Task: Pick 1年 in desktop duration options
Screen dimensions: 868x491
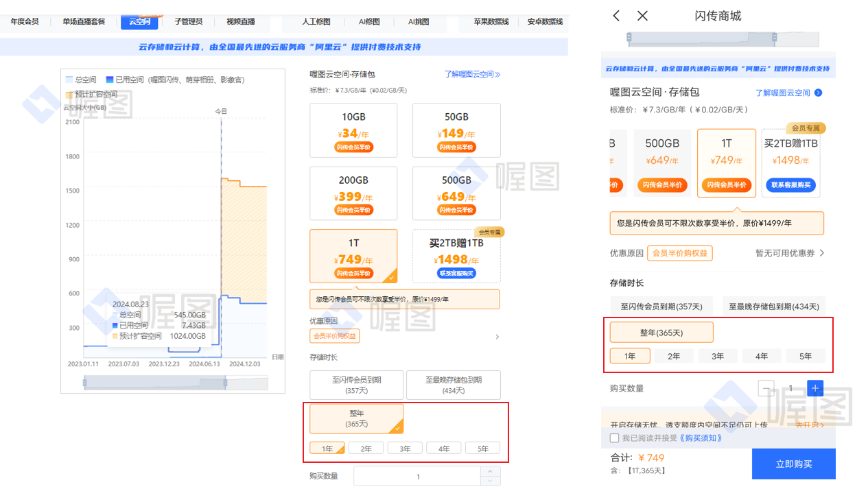Action: pos(328,448)
